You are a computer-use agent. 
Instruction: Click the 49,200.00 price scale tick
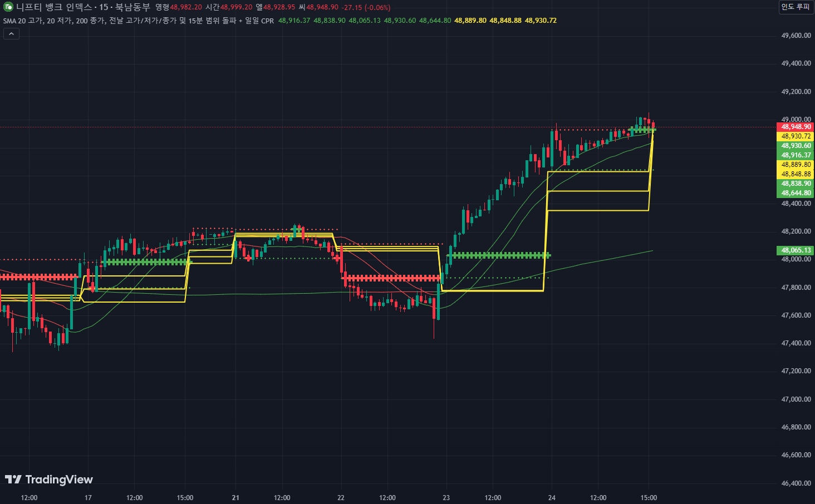click(x=796, y=92)
